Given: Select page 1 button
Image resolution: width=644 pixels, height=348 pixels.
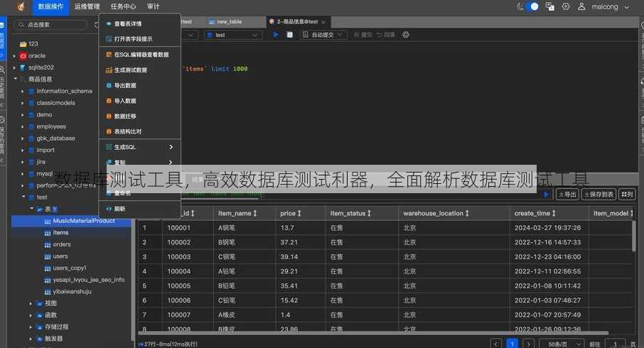Looking at the screenshot, I should click(512, 344).
